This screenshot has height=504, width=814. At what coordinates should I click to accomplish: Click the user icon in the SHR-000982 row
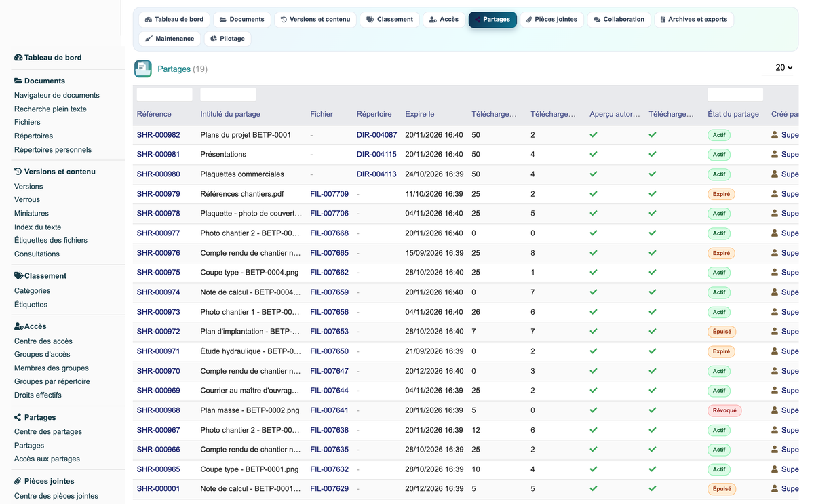[x=775, y=135]
